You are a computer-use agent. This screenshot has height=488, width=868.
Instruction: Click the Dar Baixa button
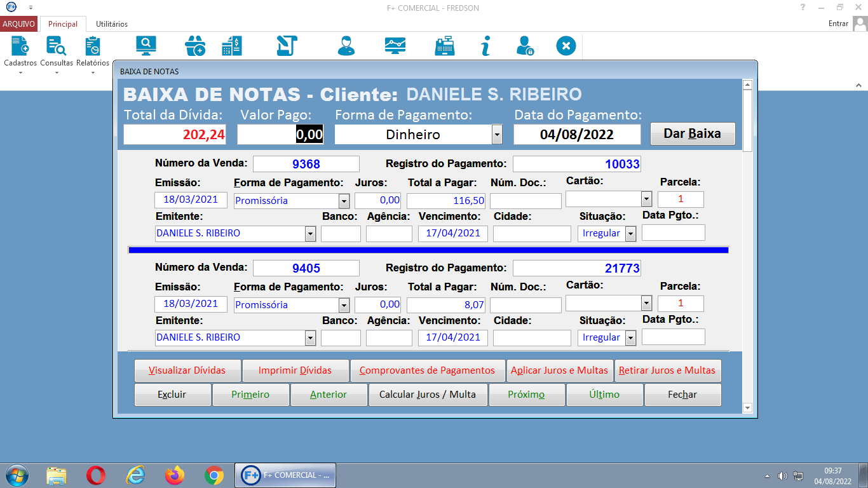pos(693,134)
